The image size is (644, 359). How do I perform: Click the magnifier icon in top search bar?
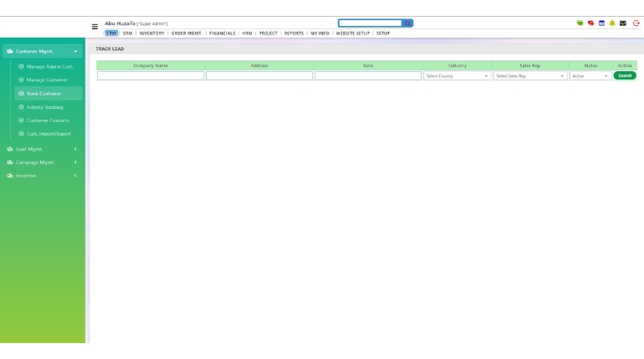408,23
